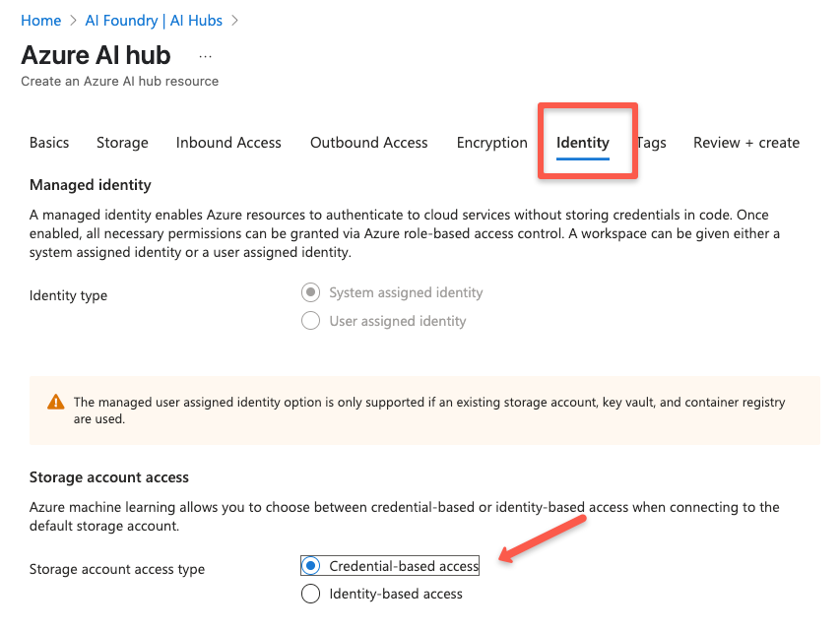Open AI Foundry | AI Hubs from breadcrumb
Screen dimensions: 840x631
coord(153,20)
